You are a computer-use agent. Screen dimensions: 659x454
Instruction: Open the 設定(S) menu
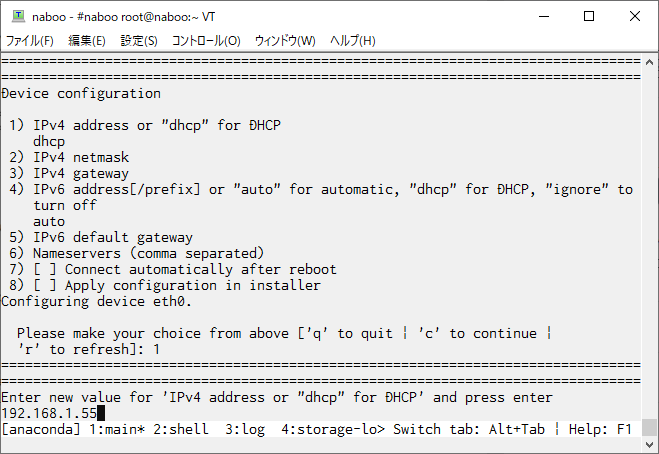tap(139, 41)
